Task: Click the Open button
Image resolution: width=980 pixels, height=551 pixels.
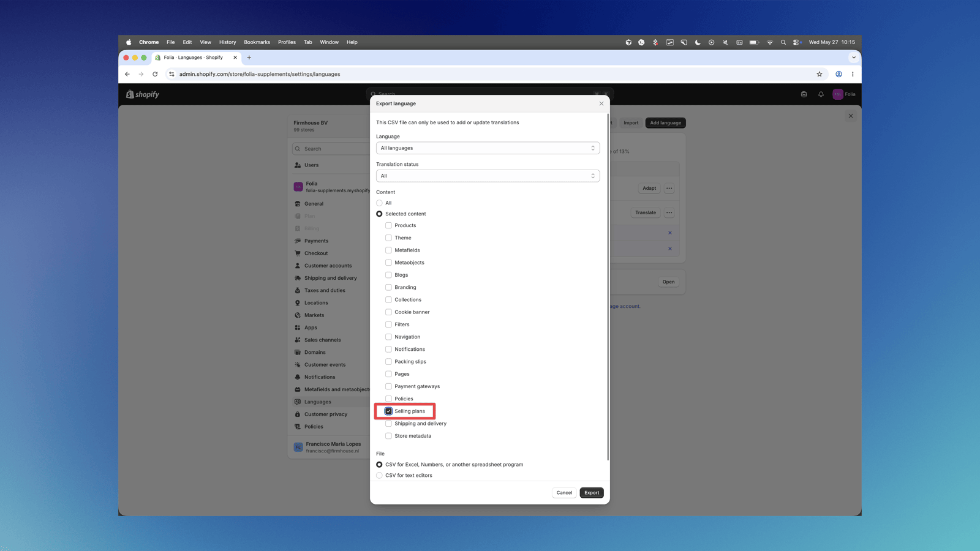Action: 668,282
